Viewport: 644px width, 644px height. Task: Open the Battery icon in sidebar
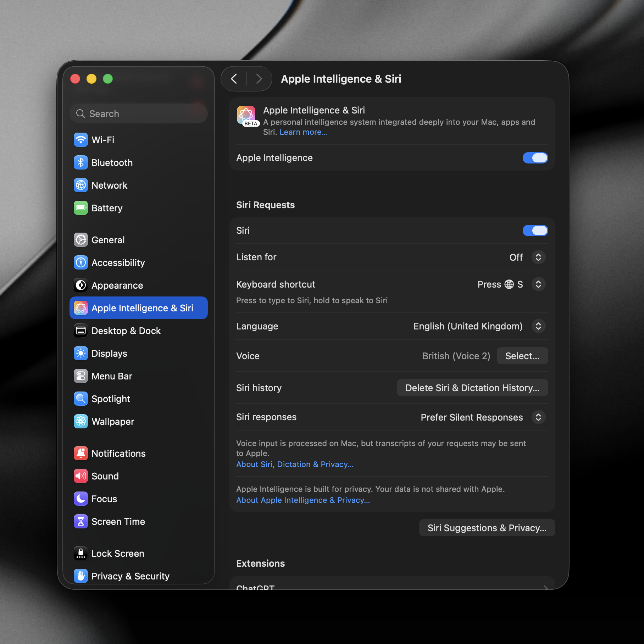[x=81, y=208]
